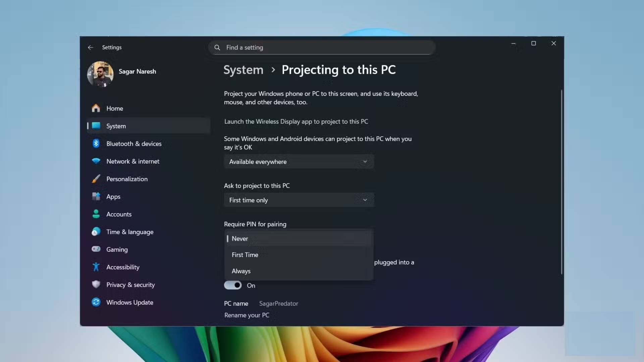The width and height of the screenshot is (644, 362).
Task: Open the First time only dropdown
Action: coord(299,200)
